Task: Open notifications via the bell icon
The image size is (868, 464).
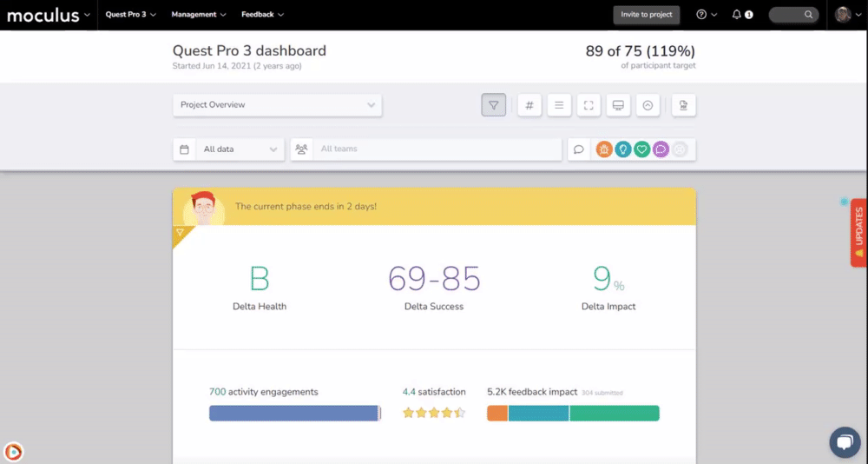Action: click(737, 15)
